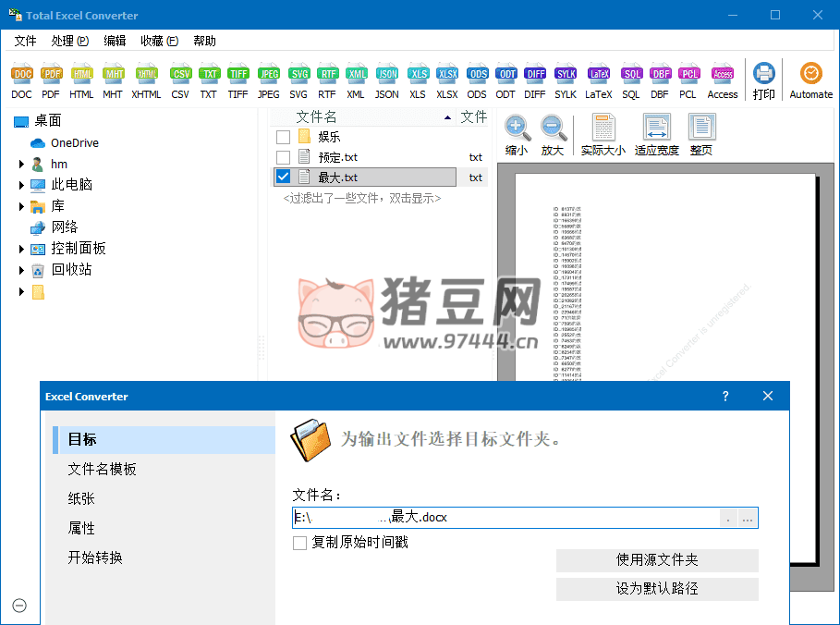Click the 缩小 magnifier icon in preview
The width and height of the screenshot is (840, 625).
(517, 128)
